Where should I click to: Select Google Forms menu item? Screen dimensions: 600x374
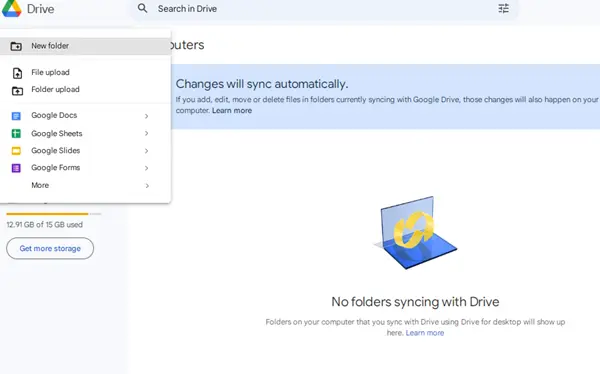click(x=85, y=168)
